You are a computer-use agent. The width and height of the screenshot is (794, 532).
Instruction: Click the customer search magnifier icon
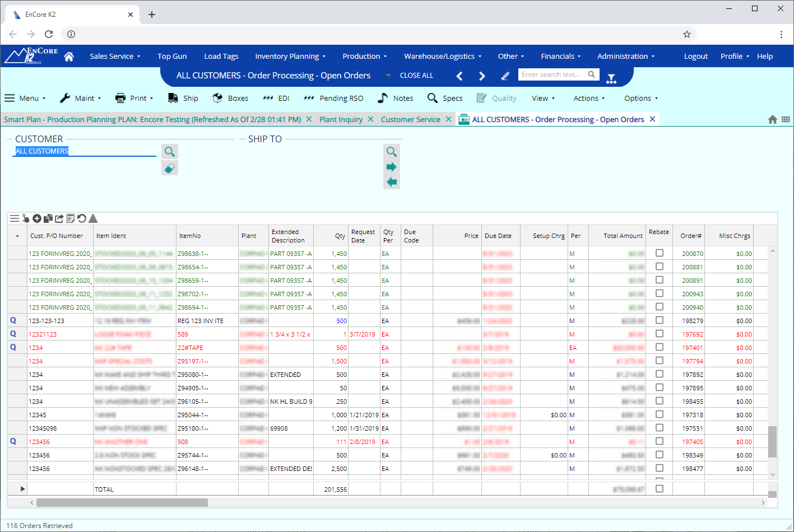(x=169, y=152)
